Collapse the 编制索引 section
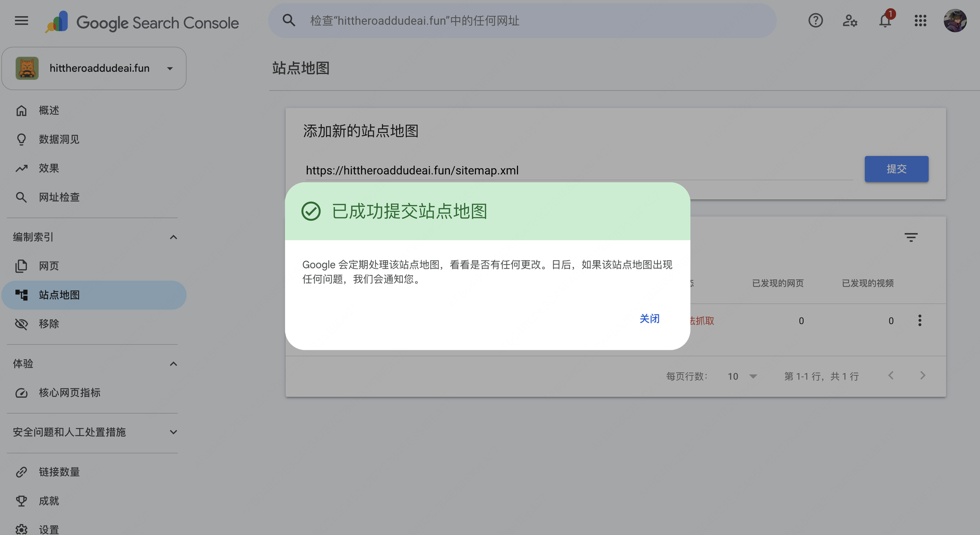 tap(173, 237)
